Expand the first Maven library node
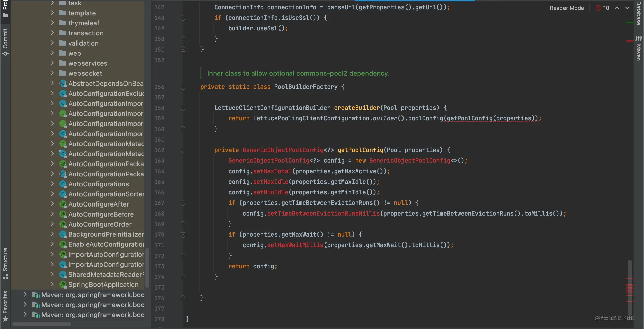644x329 pixels. pyautogui.click(x=25, y=295)
